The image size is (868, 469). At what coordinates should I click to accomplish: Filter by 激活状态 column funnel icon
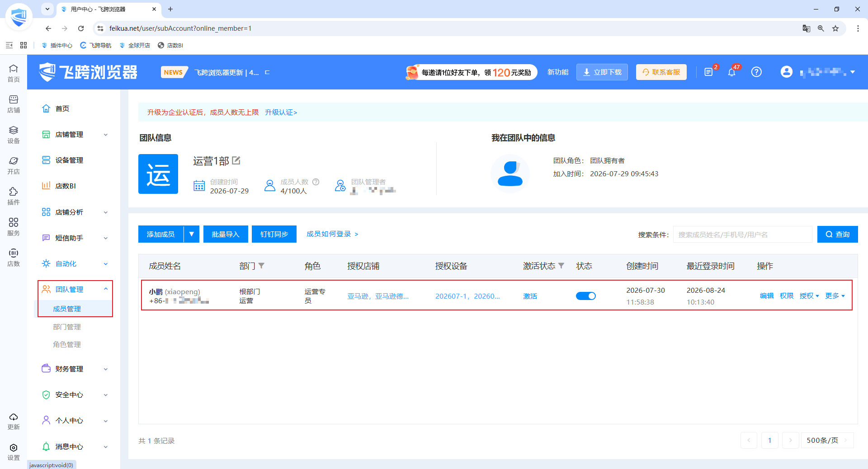click(561, 266)
